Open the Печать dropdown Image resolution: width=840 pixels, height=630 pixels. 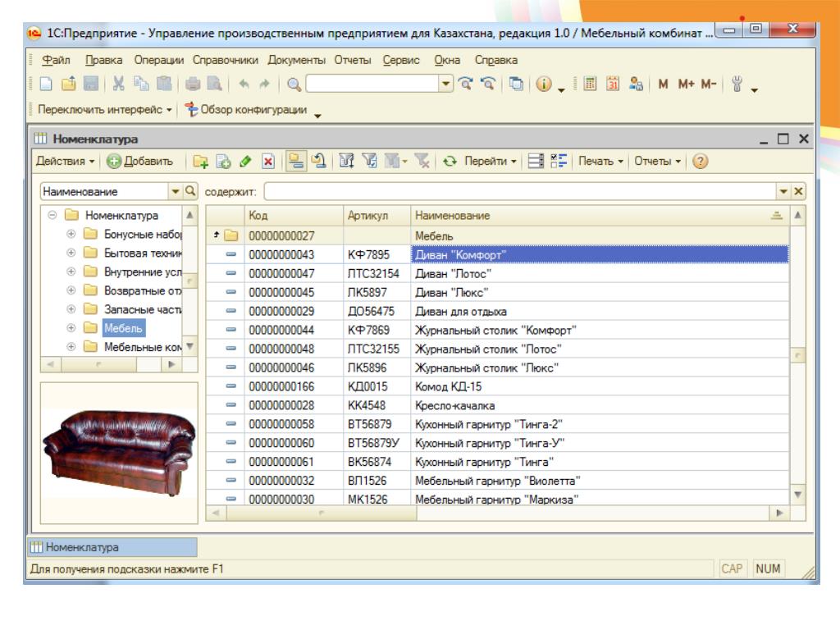click(x=600, y=162)
